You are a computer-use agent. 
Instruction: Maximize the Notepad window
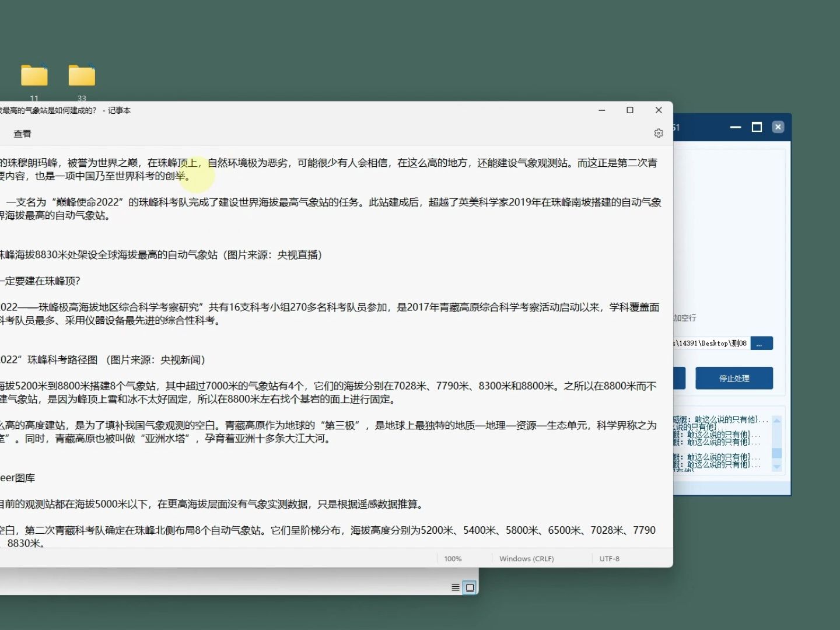pyautogui.click(x=630, y=110)
